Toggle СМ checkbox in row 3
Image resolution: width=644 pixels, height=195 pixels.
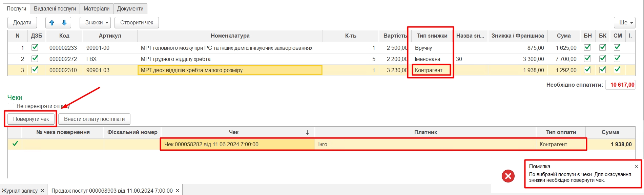click(617, 70)
